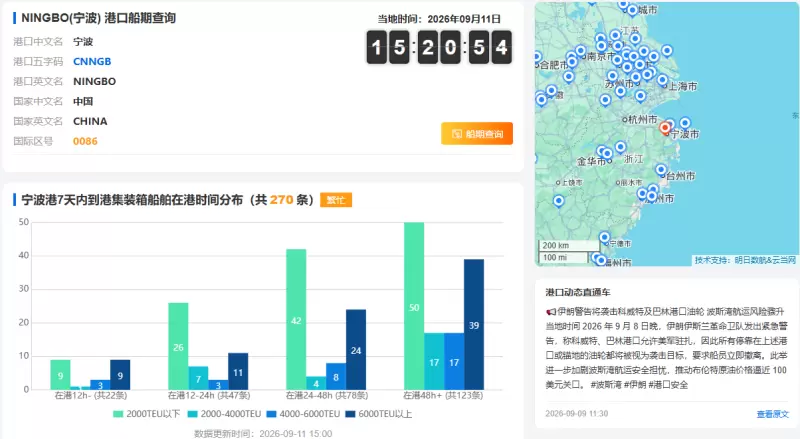Screen dimensions: 800x439
Task: Click the dark blue bar labeled 11
Action: pyautogui.click(x=238, y=371)
